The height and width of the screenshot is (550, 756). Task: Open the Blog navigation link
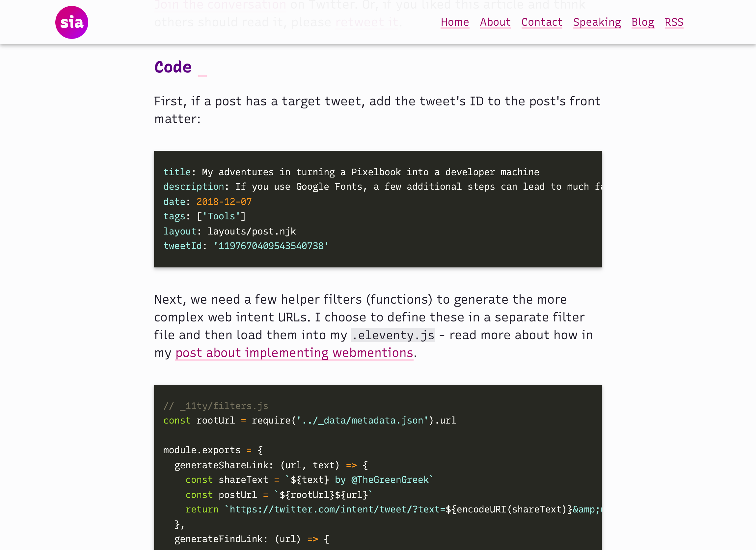(642, 22)
